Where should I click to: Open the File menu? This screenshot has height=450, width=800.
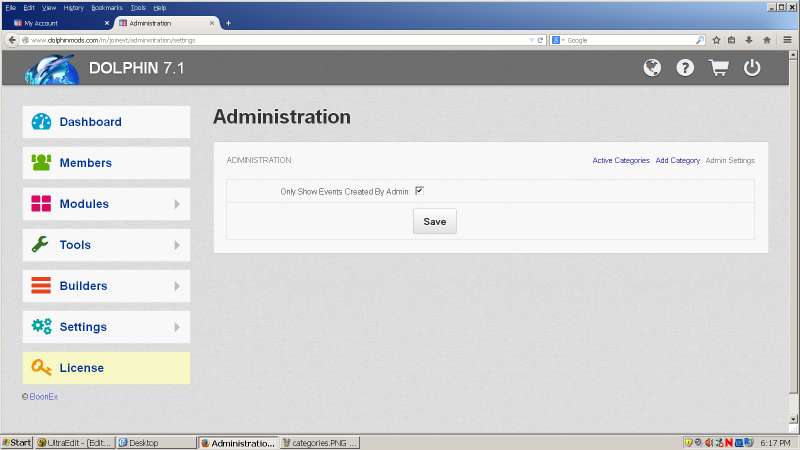(11, 8)
